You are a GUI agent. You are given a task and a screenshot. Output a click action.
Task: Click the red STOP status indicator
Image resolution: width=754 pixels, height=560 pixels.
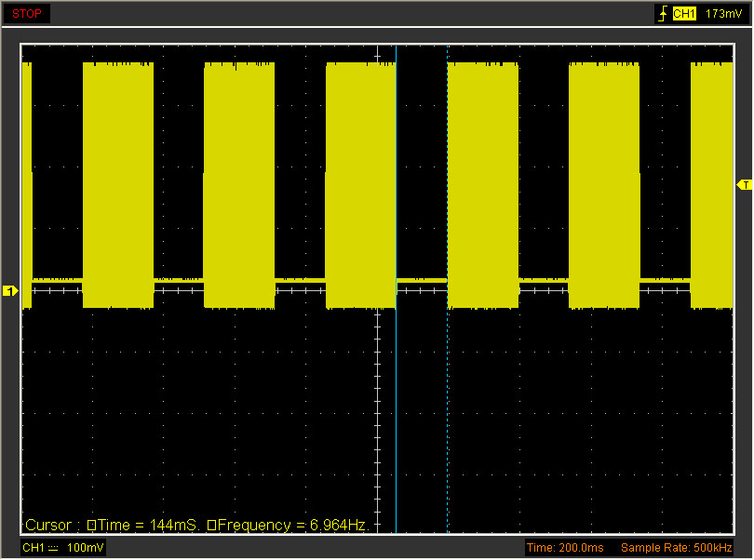pyautogui.click(x=26, y=14)
